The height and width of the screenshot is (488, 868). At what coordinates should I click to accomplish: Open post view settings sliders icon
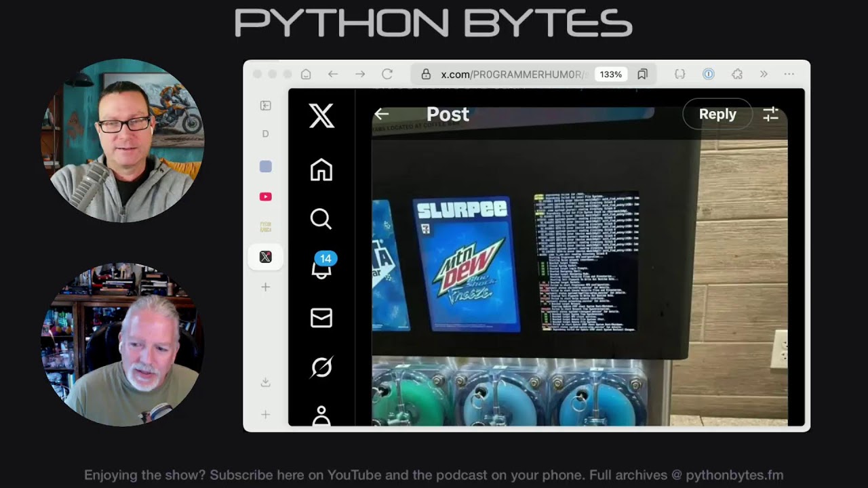[x=770, y=115]
